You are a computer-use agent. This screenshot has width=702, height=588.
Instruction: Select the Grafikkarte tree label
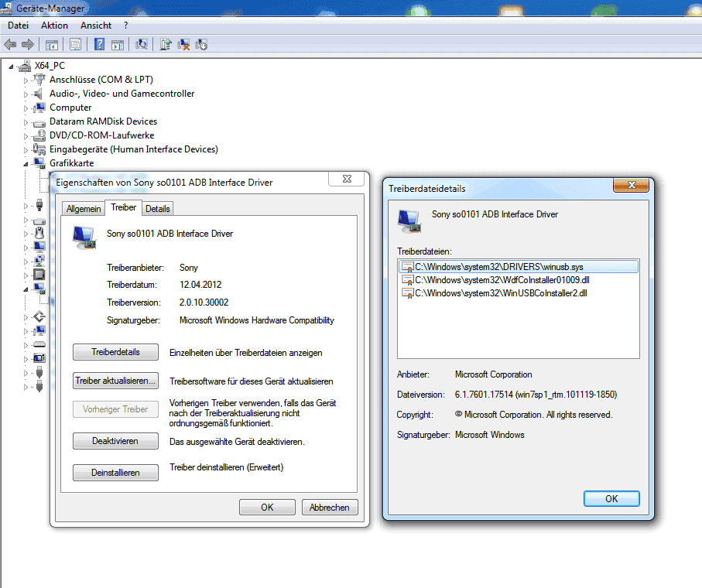coord(72,163)
